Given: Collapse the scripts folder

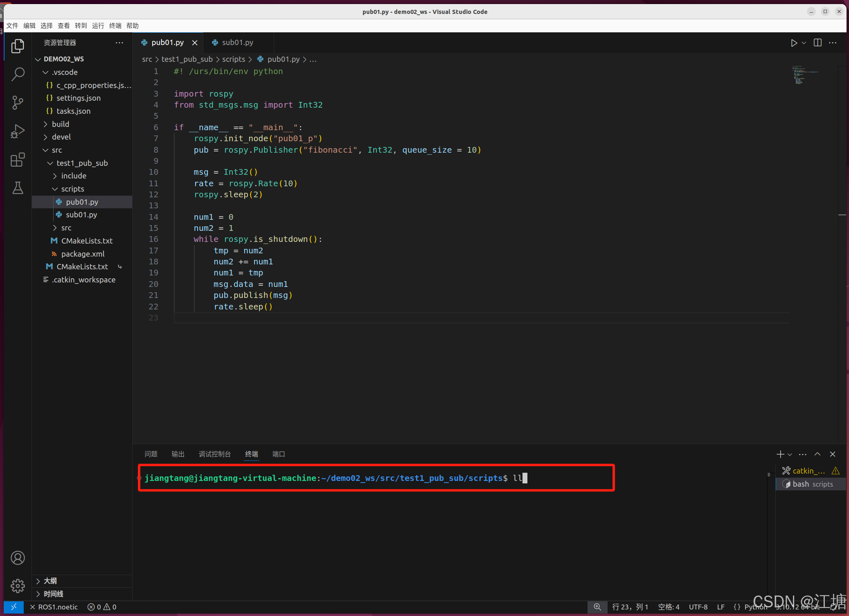Looking at the screenshot, I should [72, 189].
